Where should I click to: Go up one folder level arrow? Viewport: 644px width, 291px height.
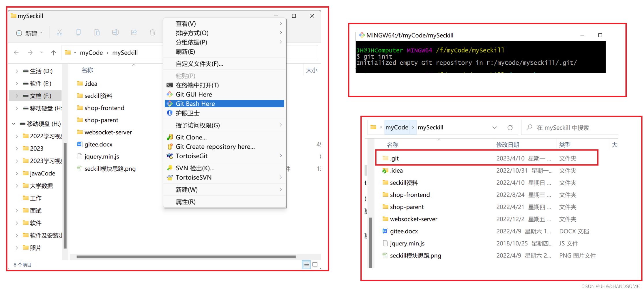coord(53,53)
